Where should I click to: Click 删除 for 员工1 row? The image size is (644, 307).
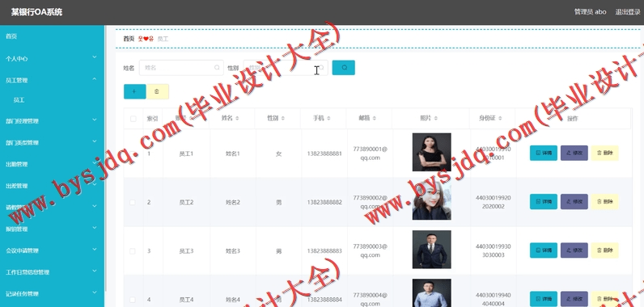click(x=604, y=153)
